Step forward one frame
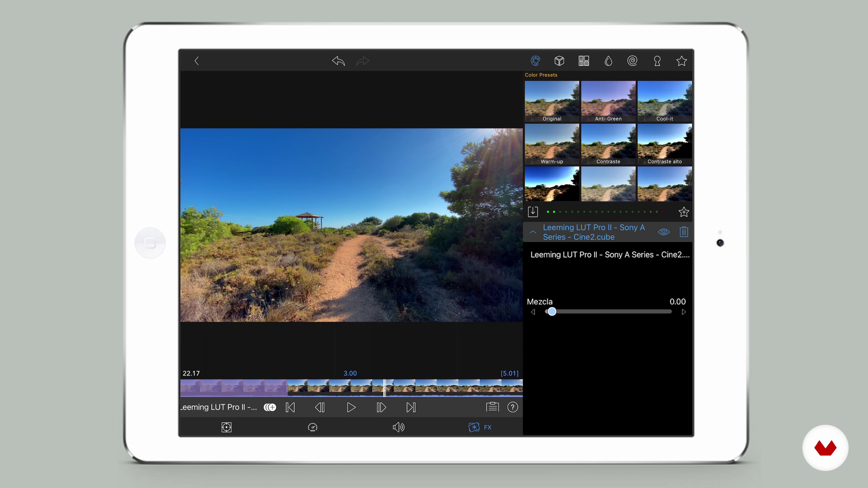 (x=381, y=408)
